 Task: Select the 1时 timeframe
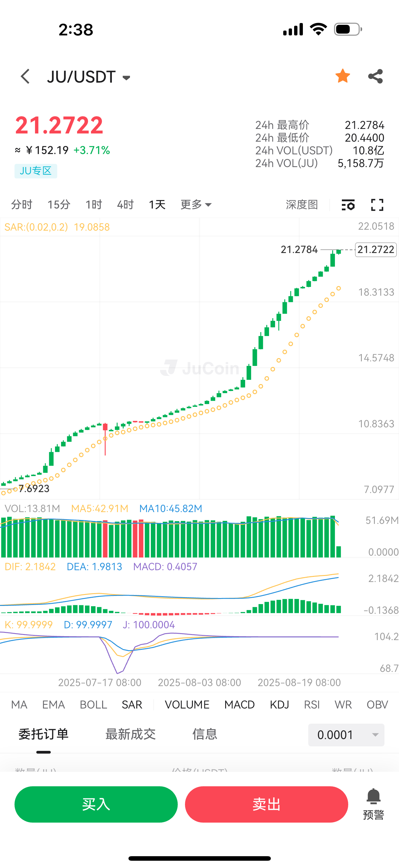click(x=93, y=205)
